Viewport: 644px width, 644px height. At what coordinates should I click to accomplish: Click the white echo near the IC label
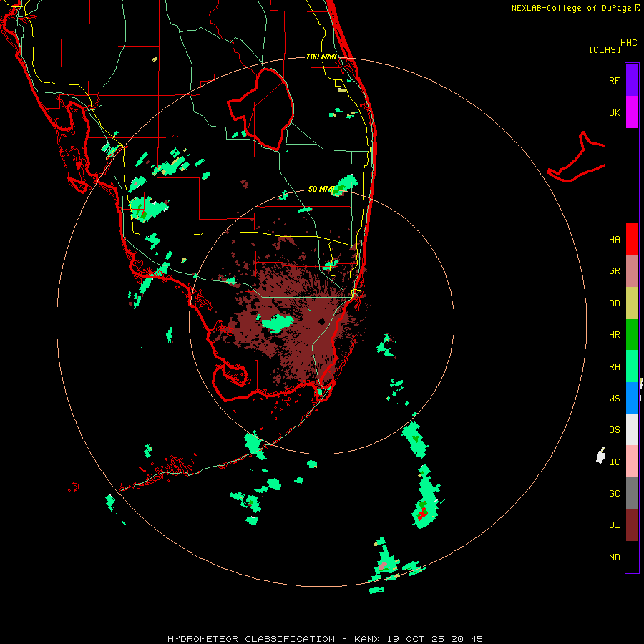601,456
